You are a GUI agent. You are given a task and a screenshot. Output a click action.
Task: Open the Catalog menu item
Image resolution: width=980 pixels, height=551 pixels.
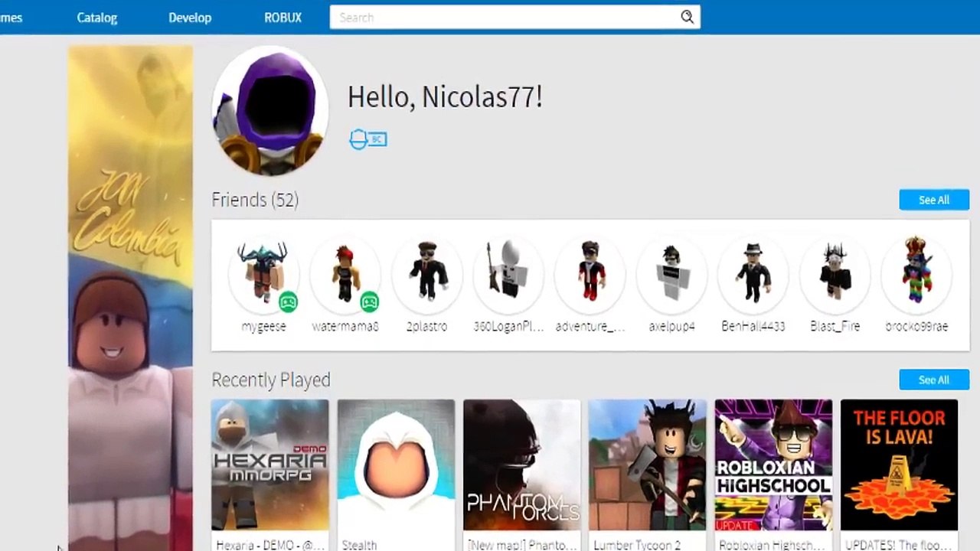tap(96, 18)
